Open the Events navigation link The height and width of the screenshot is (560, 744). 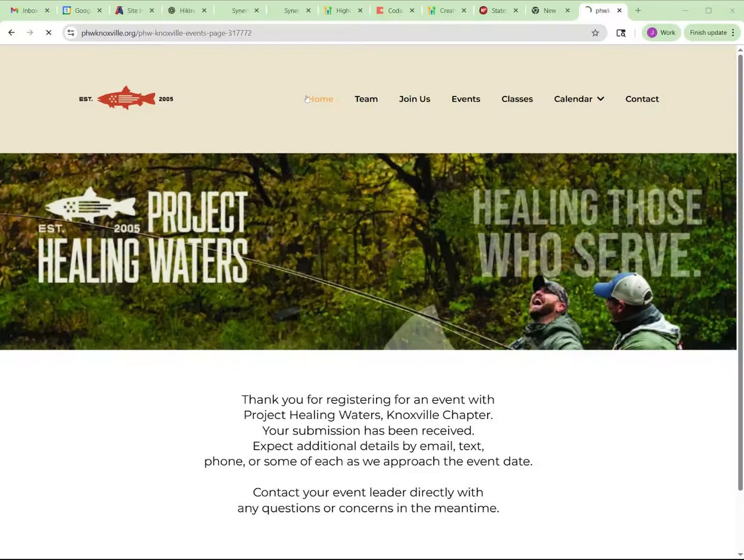coord(466,99)
